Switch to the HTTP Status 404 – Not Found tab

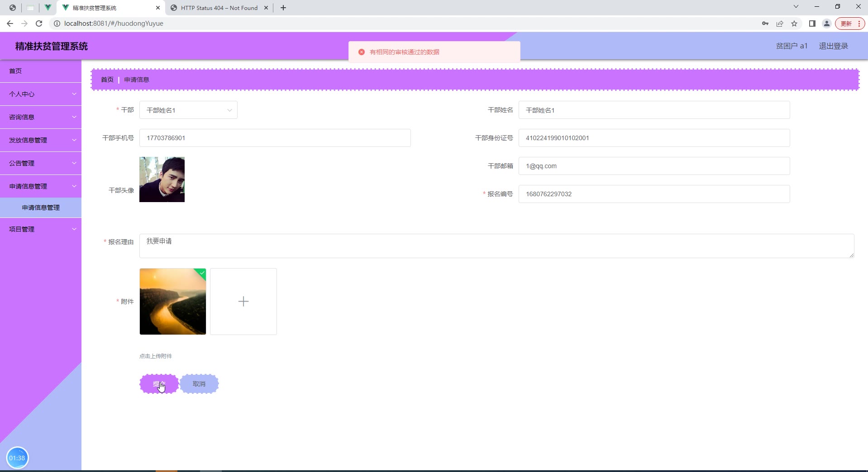[x=219, y=8]
